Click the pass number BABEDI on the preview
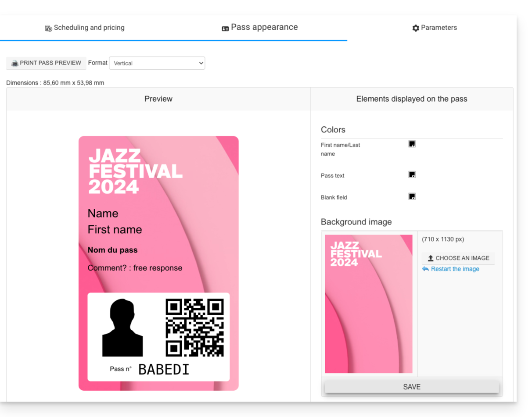 [164, 370]
